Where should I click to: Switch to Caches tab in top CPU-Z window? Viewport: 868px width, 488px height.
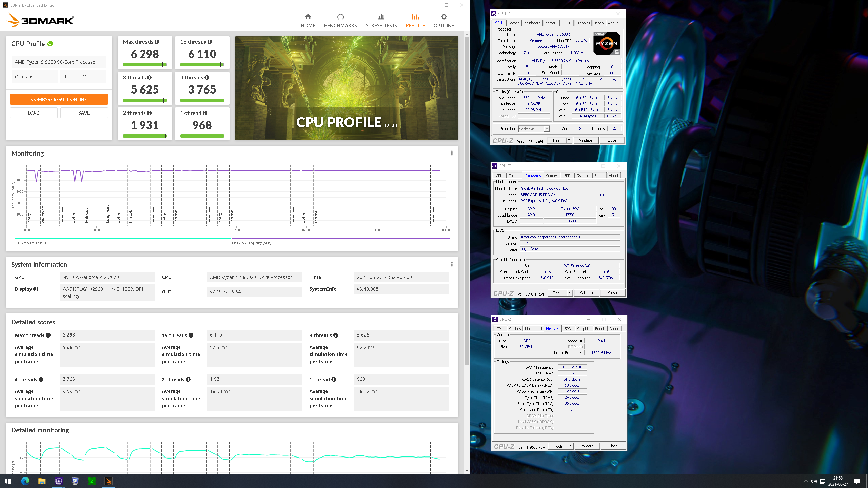[513, 23]
